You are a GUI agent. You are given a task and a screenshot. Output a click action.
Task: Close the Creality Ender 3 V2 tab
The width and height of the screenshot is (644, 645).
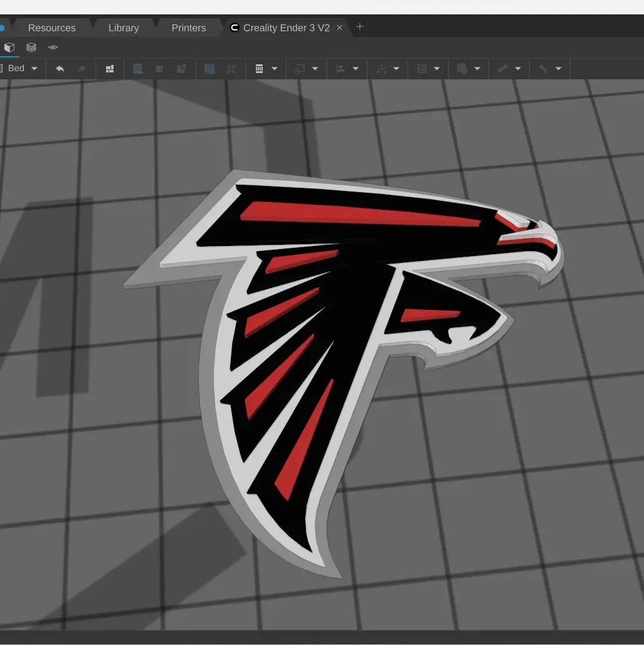tap(339, 27)
